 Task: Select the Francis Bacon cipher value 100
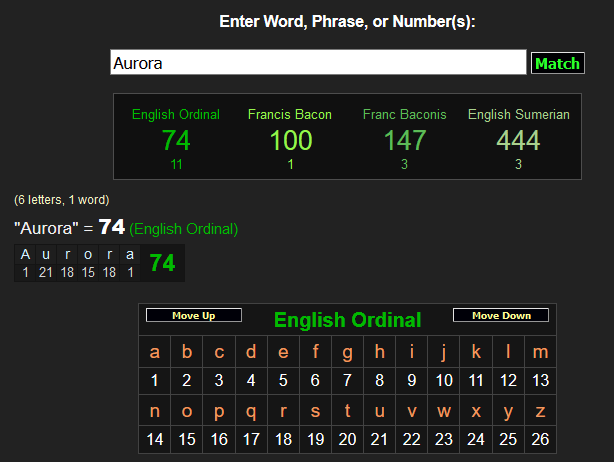coord(290,141)
